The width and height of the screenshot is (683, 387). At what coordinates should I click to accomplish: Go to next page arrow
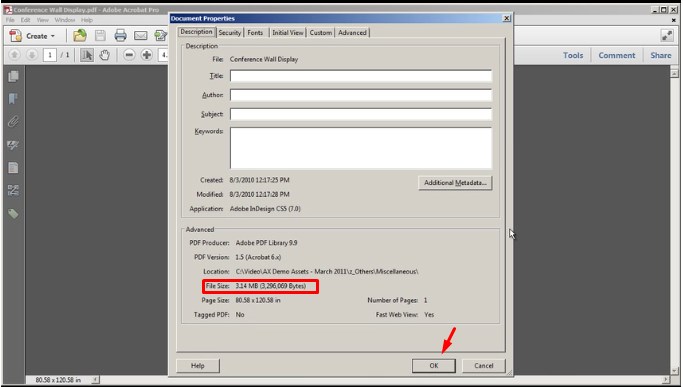point(31,55)
